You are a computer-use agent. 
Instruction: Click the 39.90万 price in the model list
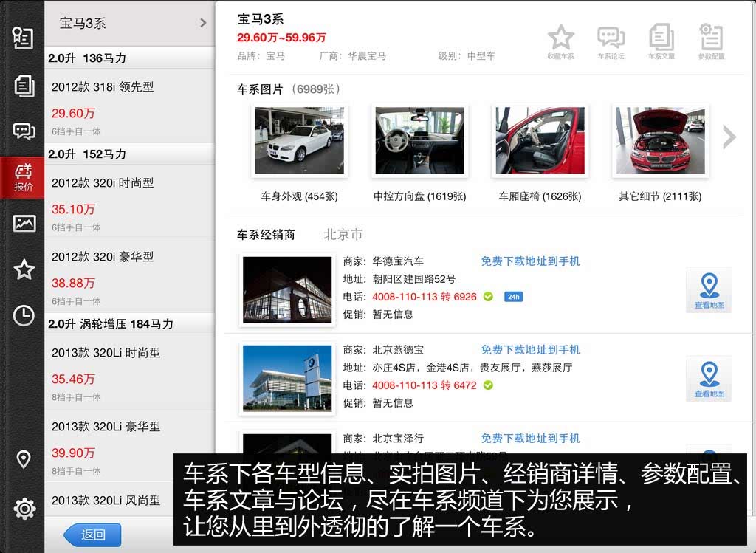pos(73,453)
